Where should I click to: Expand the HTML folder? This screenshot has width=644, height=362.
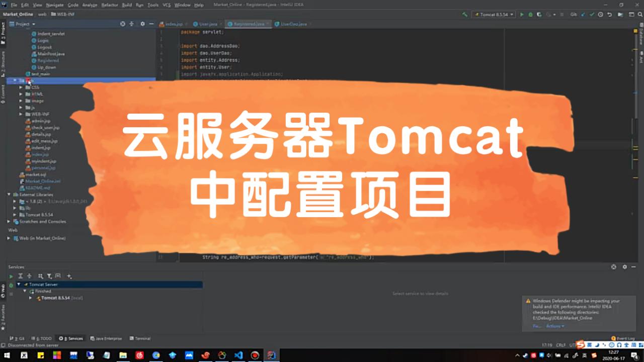click(x=21, y=94)
